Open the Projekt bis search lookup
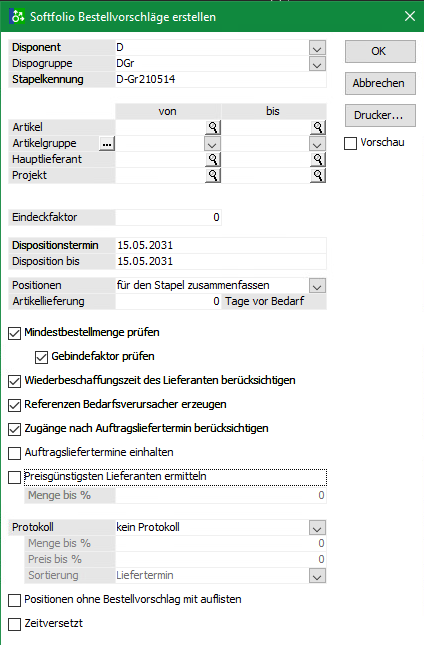 point(318,175)
